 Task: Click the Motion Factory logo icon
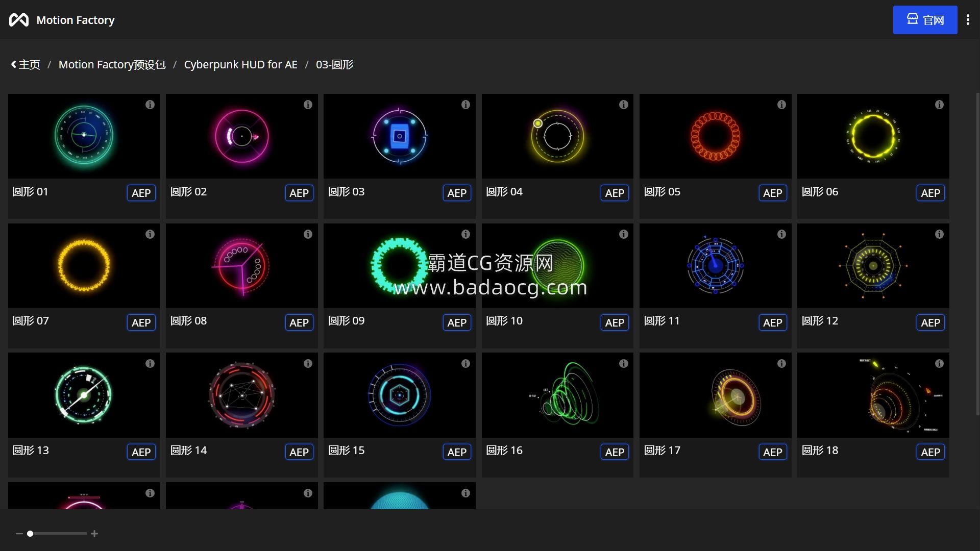pos(19,20)
